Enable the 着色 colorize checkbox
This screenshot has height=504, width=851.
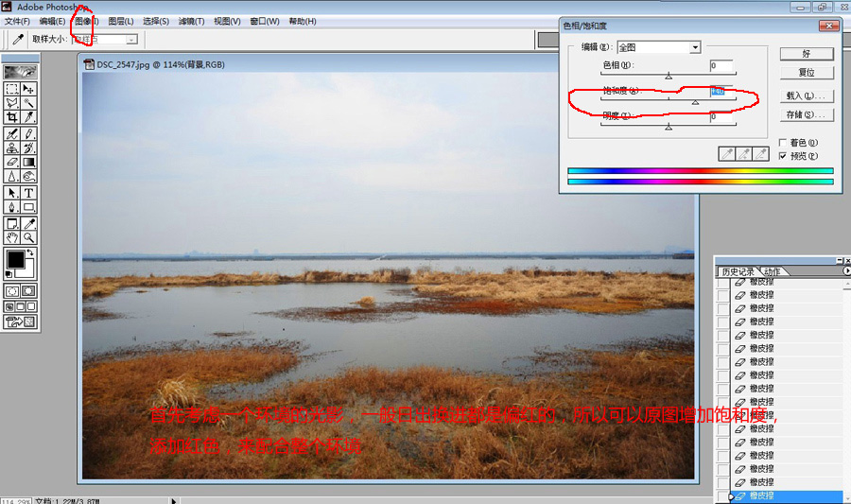click(x=783, y=143)
